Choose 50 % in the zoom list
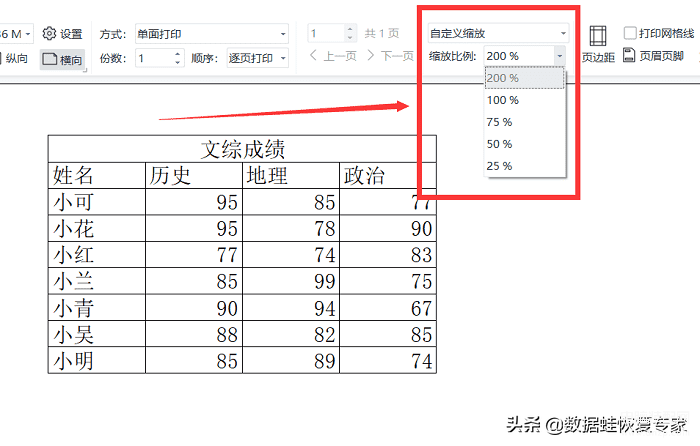700x446 pixels. [525, 144]
